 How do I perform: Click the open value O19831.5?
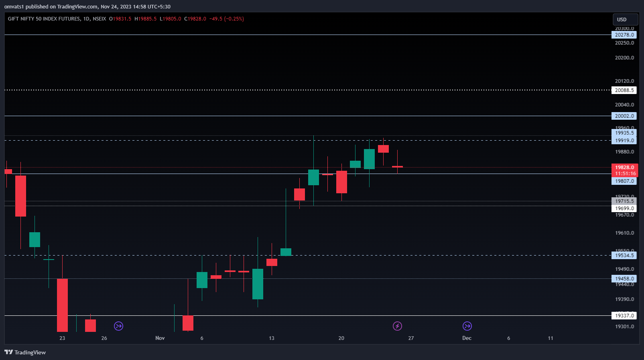(x=120, y=19)
